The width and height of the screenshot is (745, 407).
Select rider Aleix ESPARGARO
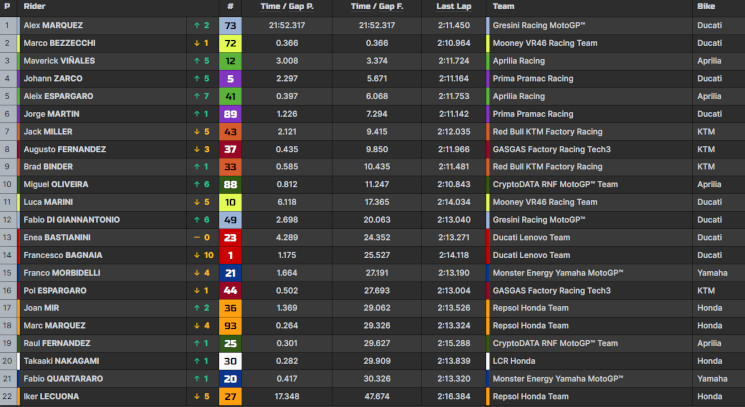coord(58,96)
